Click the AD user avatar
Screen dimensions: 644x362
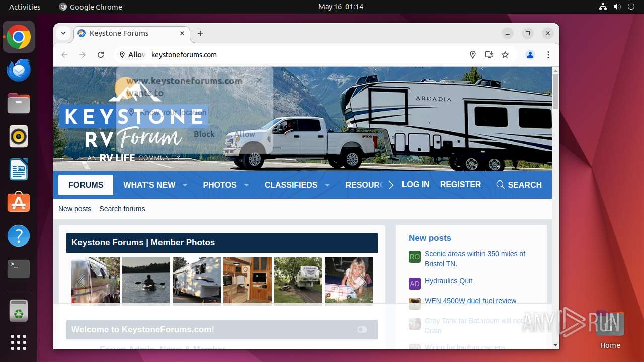coord(415,284)
